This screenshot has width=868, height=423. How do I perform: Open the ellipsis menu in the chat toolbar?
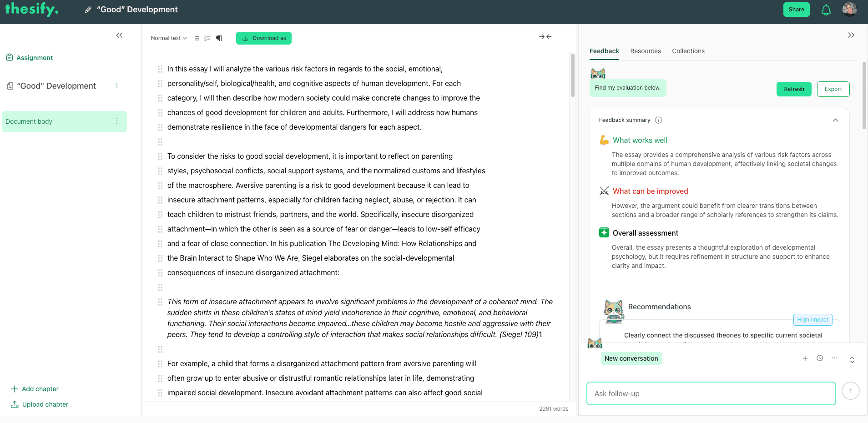coord(835,358)
